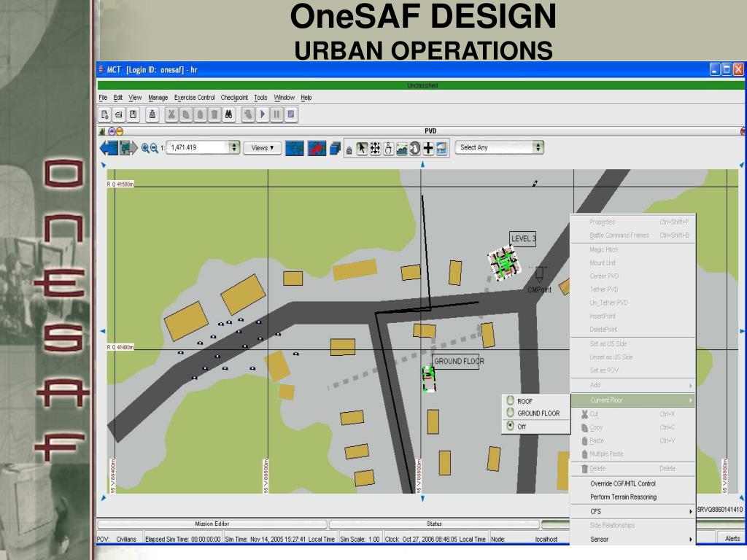This screenshot has width=747, height=560.
Task: Open the map scale combo box arrows
Action: 234,147
